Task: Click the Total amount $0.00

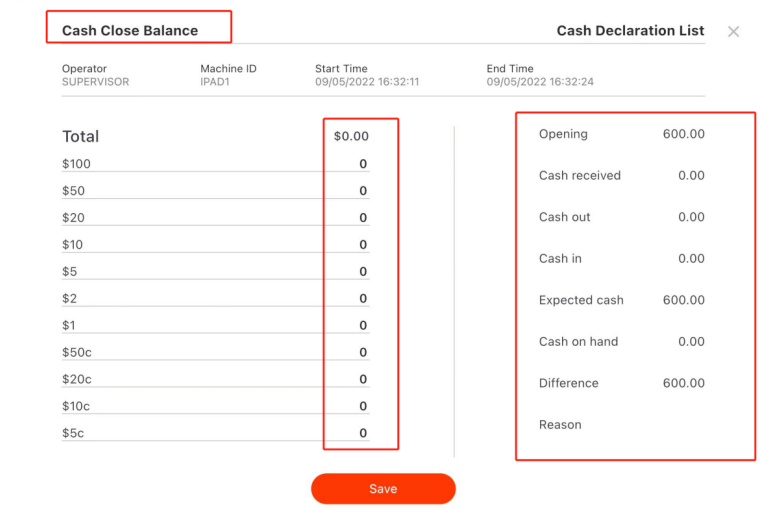Action: [351, 136]
